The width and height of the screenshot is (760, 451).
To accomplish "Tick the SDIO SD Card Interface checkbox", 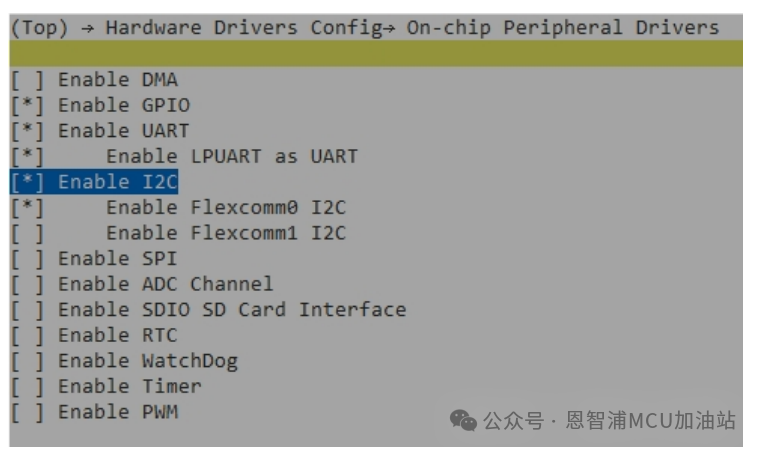I will click(x=27, y=309).
